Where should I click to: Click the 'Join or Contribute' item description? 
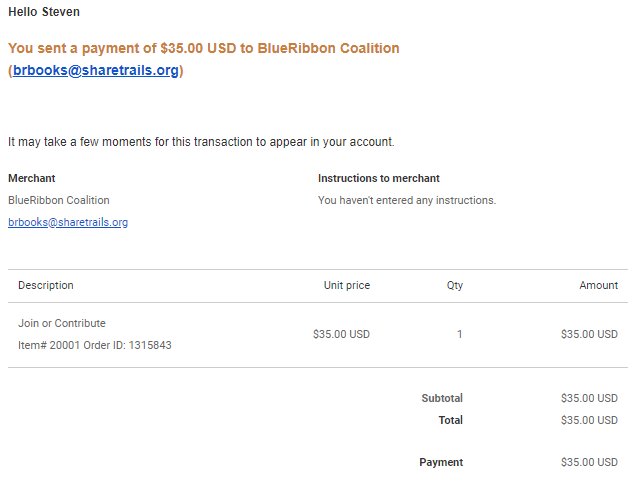[x=62, y=323]
